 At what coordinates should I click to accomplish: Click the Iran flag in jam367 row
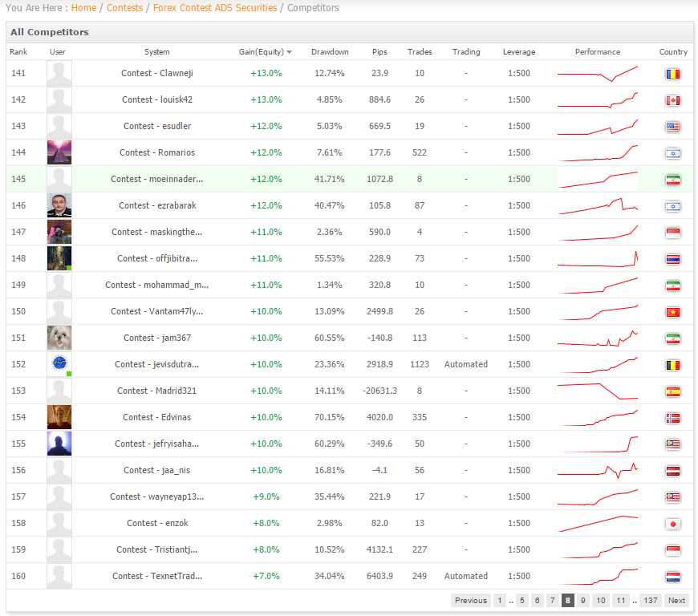(672, 338)
